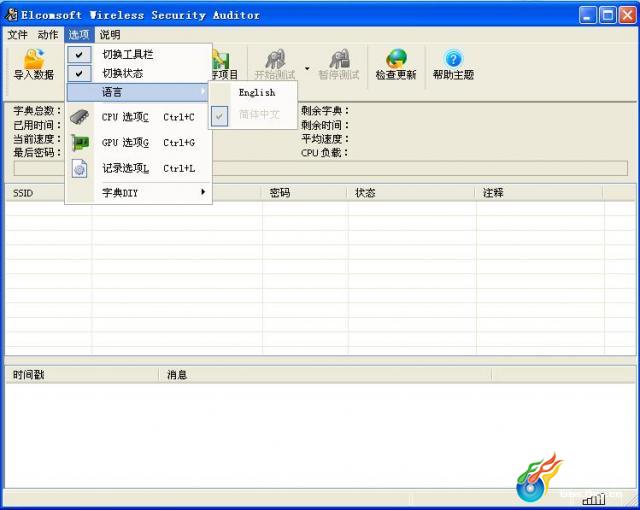Open the 文件 menu

tap(18, 35)
